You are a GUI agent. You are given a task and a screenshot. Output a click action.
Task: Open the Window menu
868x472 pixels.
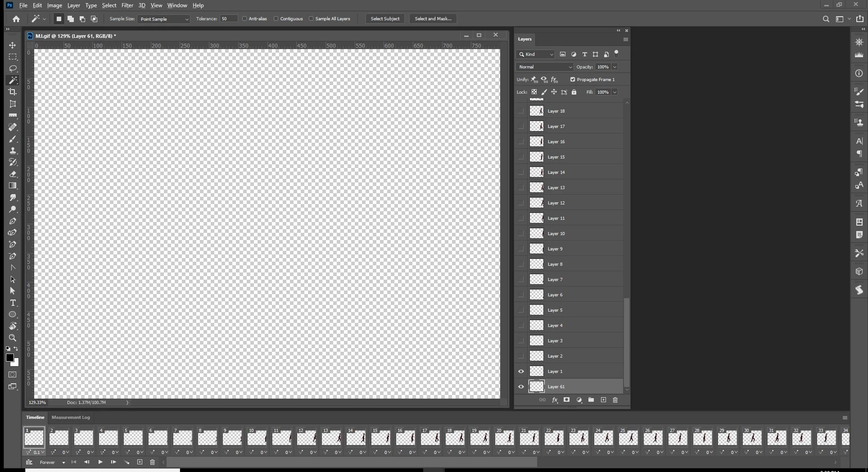coord(177,5)
